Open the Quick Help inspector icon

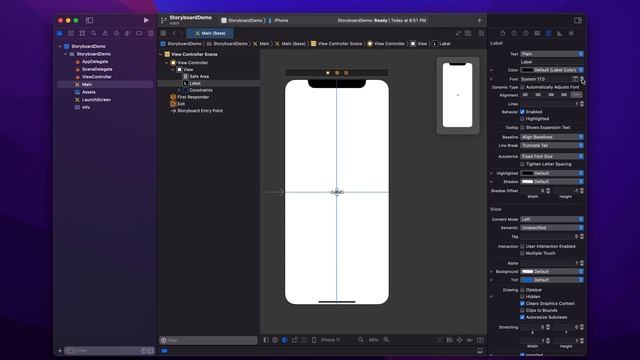tap(526, 33)
